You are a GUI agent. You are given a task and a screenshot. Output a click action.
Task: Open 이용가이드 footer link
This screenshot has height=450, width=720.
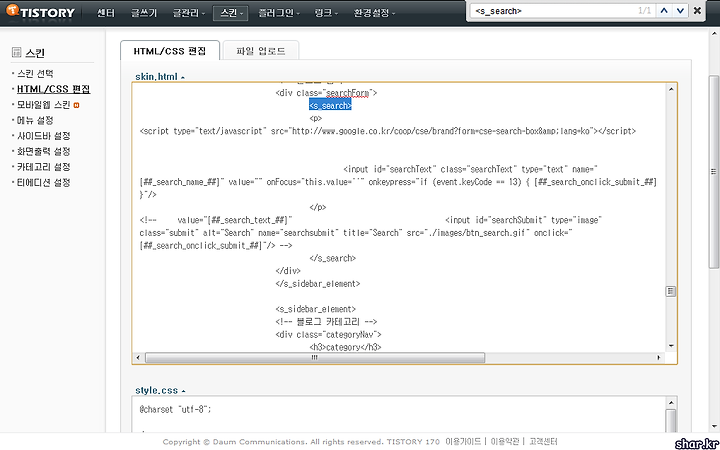point(463,442)
